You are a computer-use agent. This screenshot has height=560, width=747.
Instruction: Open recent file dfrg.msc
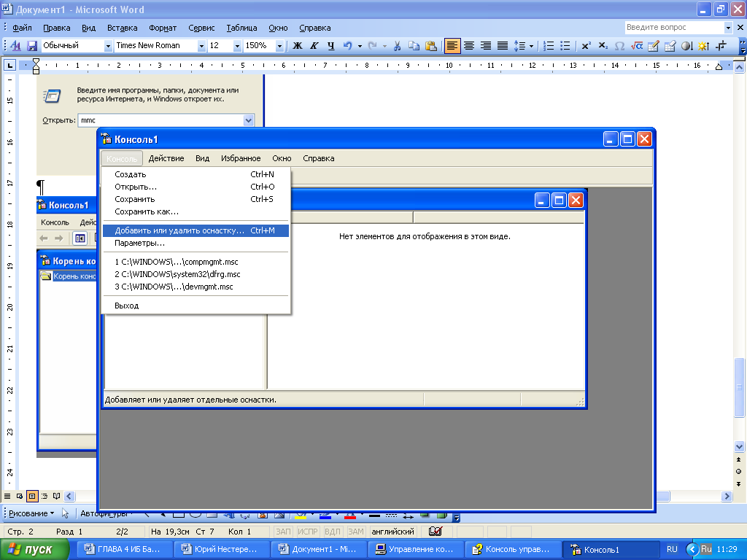196,274
